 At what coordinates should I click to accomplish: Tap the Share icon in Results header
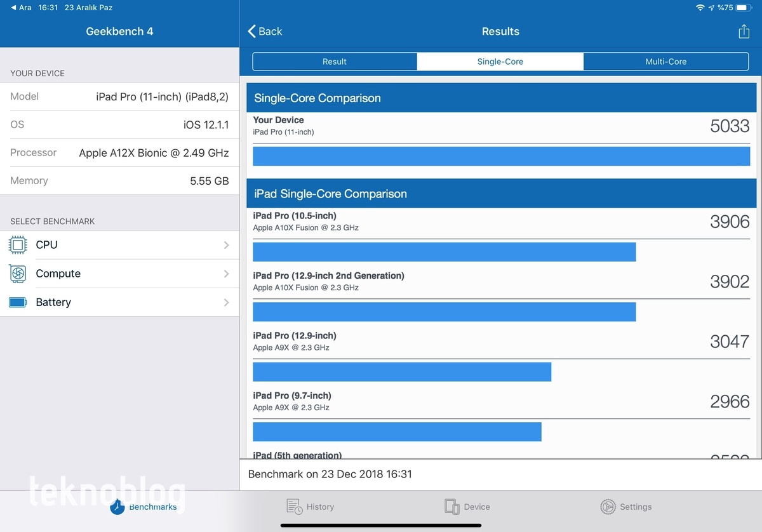[x=744, y=32]
